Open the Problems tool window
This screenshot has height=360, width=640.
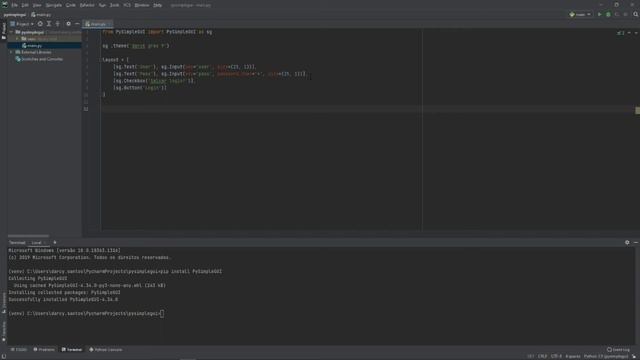[x=44, y=349]
